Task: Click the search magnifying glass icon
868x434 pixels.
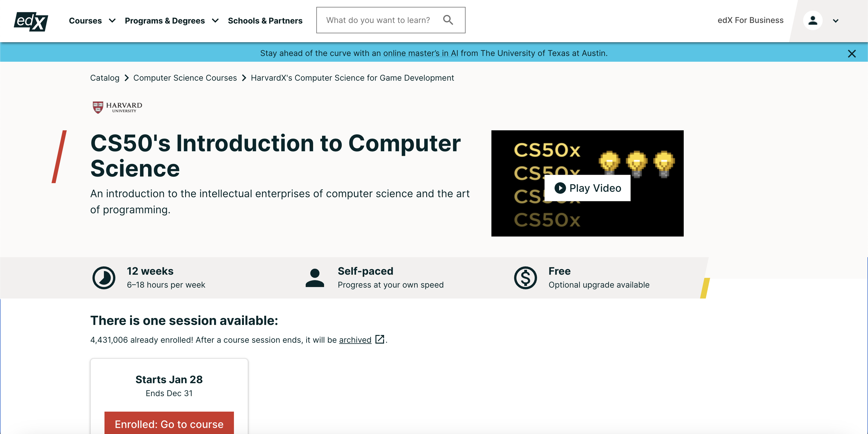Action: [448, 20]
